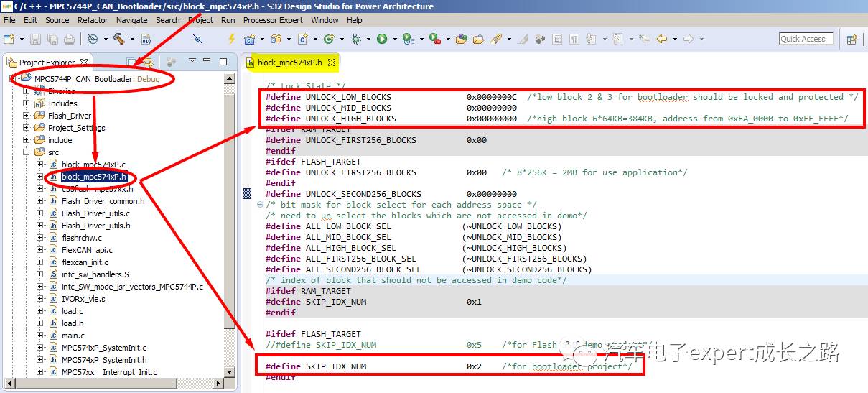Select flashrchw.c file
Image resolution: width=868 pixels, height=393 pixels.
[x=81, y=238]
